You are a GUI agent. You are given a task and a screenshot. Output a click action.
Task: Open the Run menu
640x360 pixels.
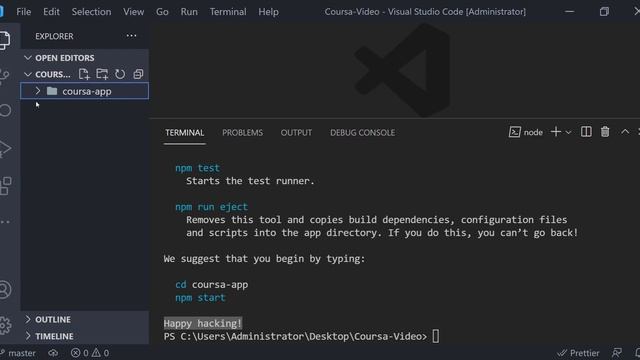coord(189,12)
